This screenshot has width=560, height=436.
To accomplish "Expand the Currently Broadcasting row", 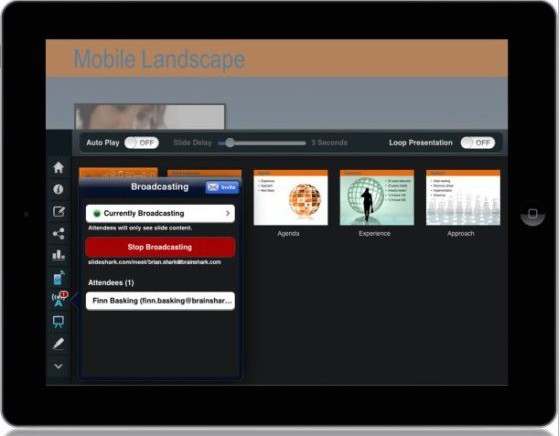I will pyautogui.click(x=160, y=213).
